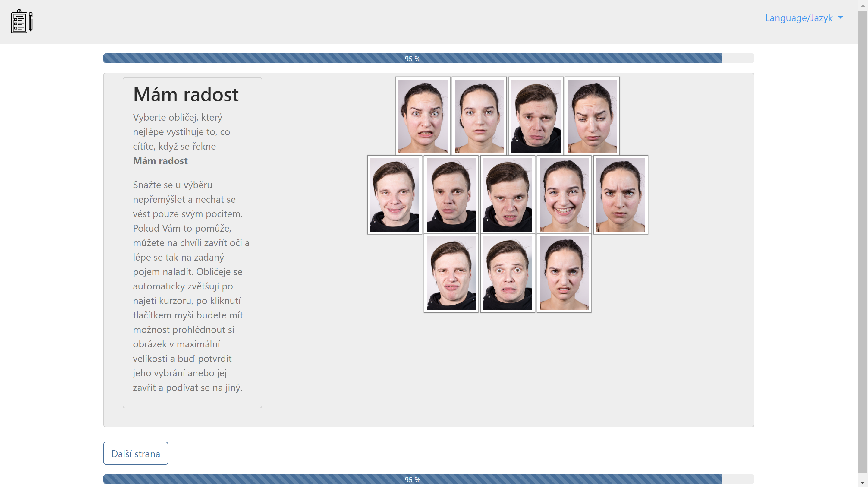Choose the disgusted woman in bottom row
The image size is (868, 487).
[x=564, y=273]
